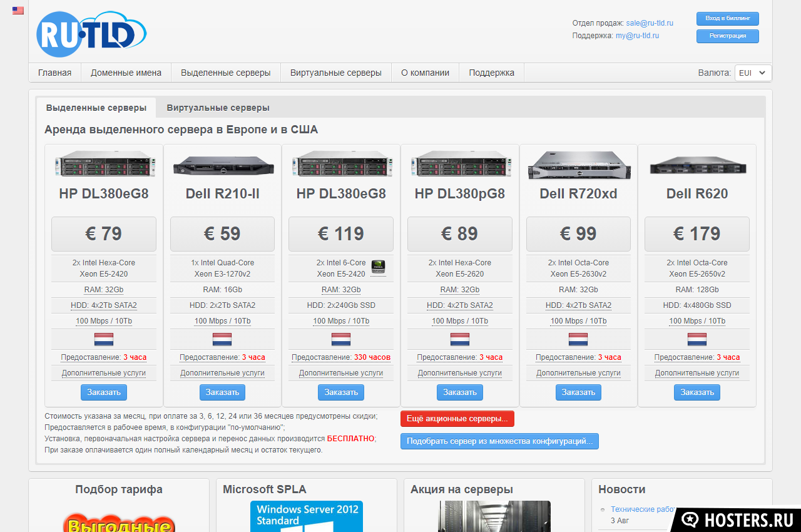Image resolution: width=801 pixels, height=532 pixels.
Task: Click the Акция на серверы heading
Action: pyautogui.click(x=462, y=489)
